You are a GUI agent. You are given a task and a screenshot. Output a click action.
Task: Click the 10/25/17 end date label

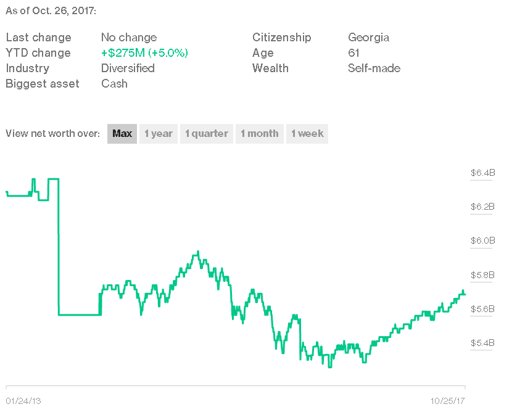click(447, 401)
